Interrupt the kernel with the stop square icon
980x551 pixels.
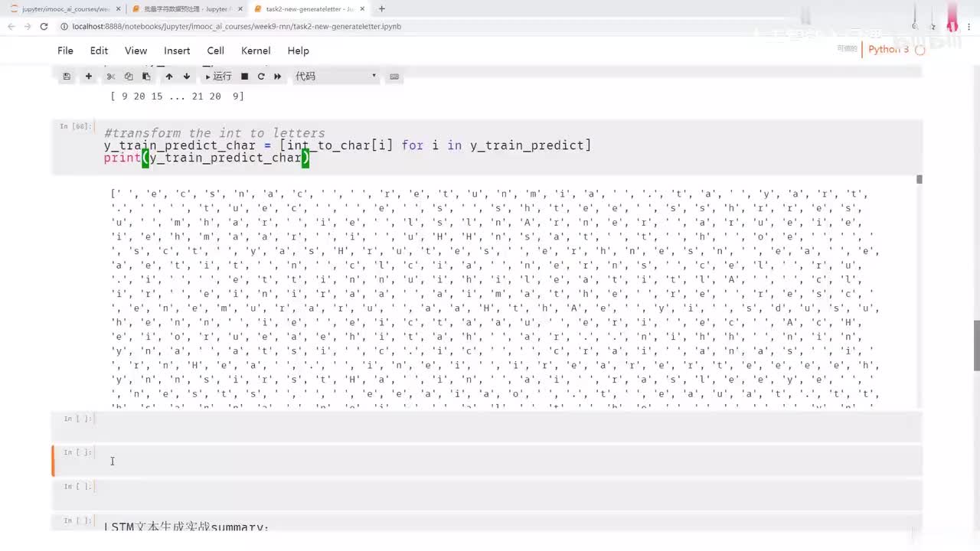(x=244, y=77)
